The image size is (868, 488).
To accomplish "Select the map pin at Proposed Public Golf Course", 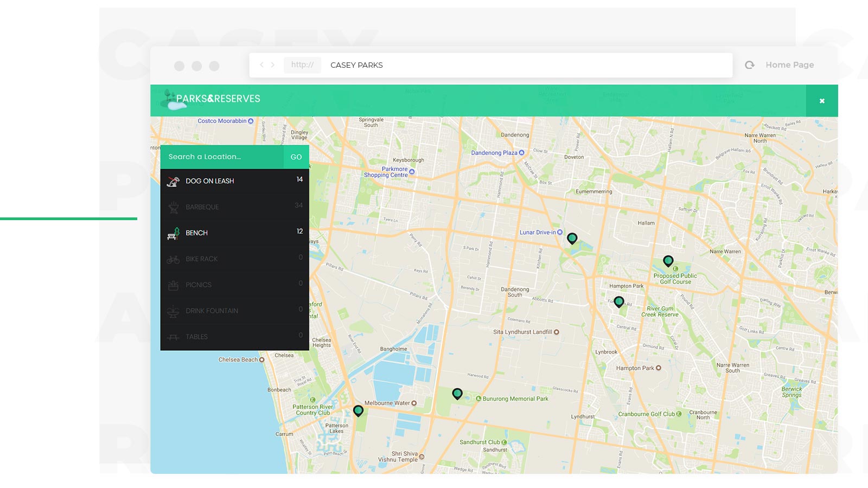I will (668, 261).
